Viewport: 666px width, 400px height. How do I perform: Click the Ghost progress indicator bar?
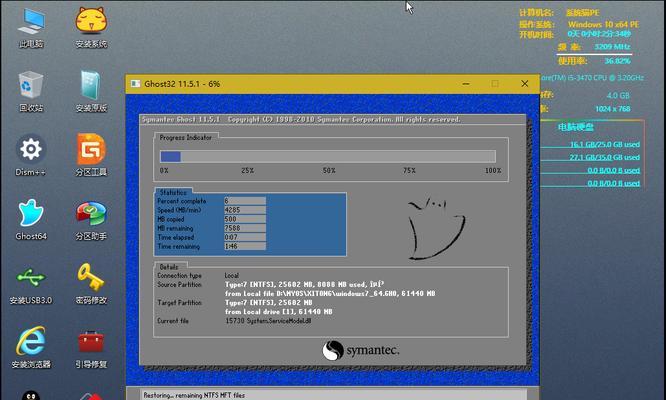point(327,157)
